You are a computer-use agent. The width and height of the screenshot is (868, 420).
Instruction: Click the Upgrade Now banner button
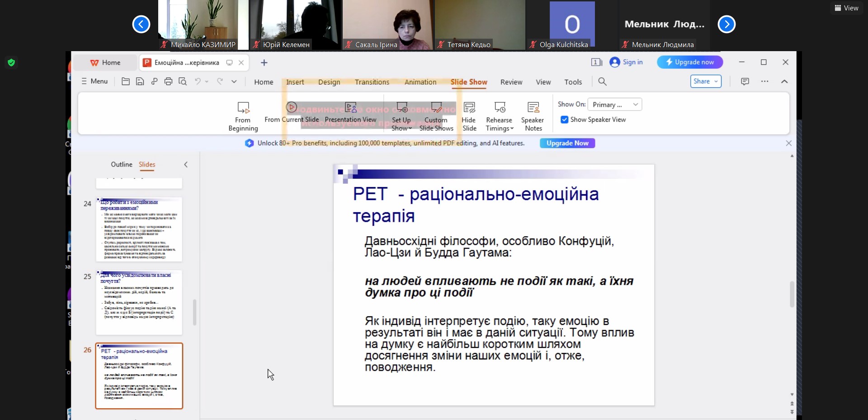(x=567, y=143)
